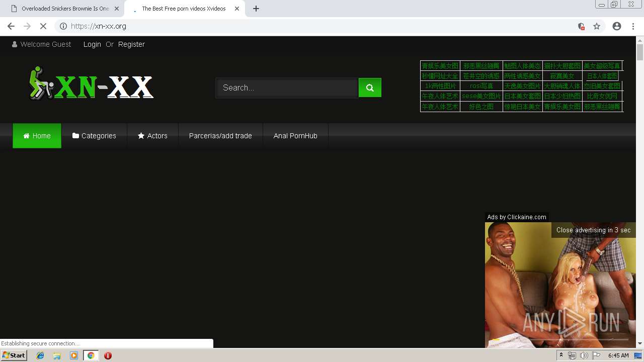Click the Ads by Clickaine.com label
The height and width of the screenshot is (362, 644).
click(517, 217)
